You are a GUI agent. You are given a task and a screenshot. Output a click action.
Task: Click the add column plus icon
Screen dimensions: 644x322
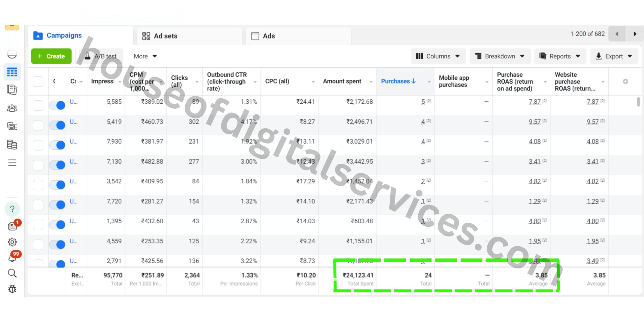[625, 81]
